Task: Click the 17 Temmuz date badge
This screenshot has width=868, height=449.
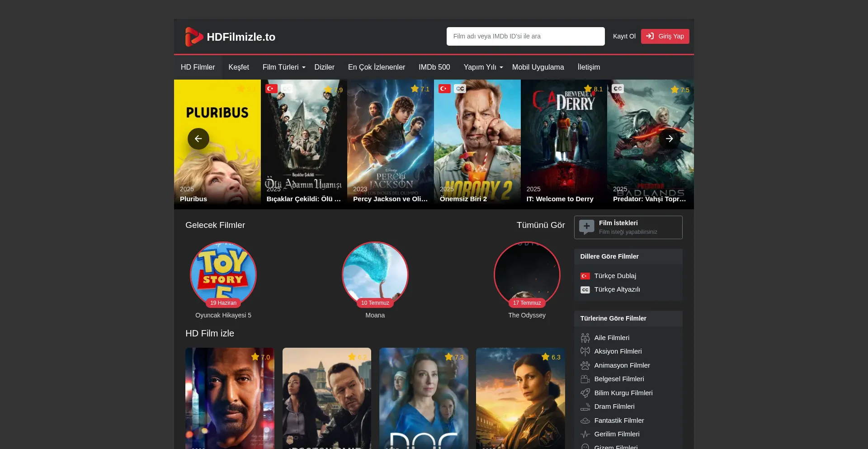Action: (x=527, y=303)
